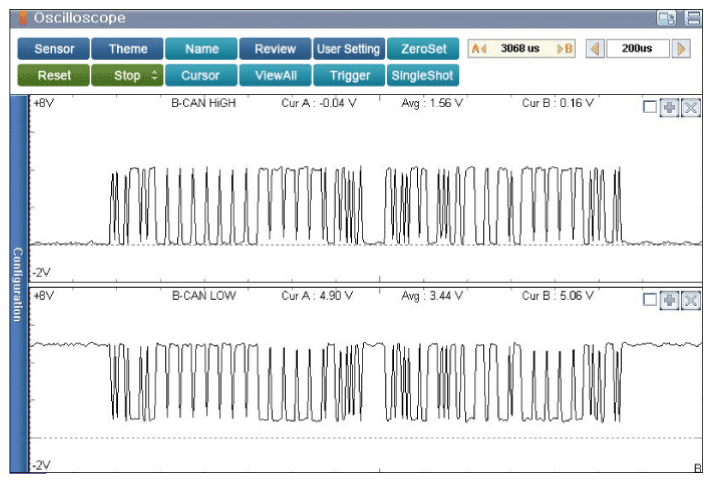Open the Sensor selection menu
712x483 pixels.
click(53, 49)
